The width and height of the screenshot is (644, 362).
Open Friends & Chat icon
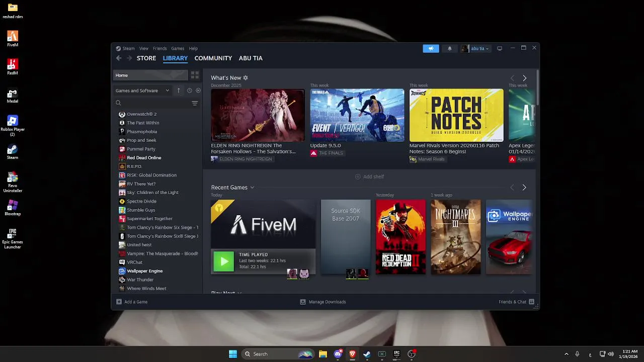point(531,302)
